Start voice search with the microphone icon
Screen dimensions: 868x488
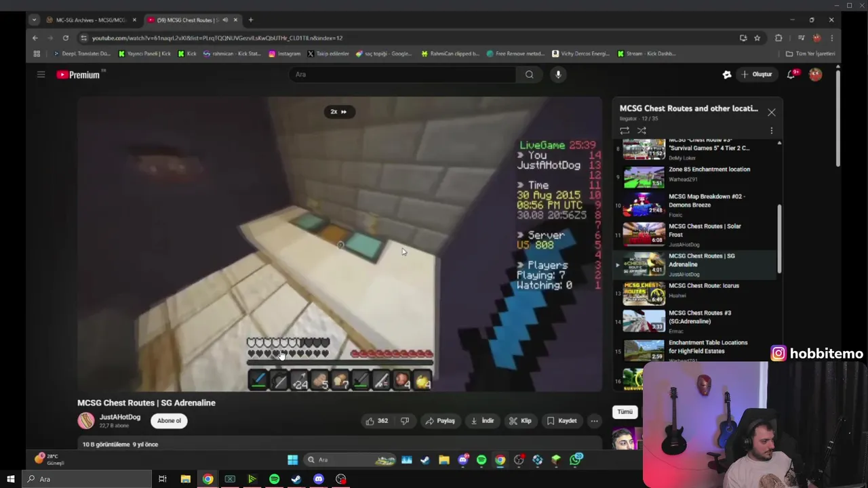click(x=558, y=75)
